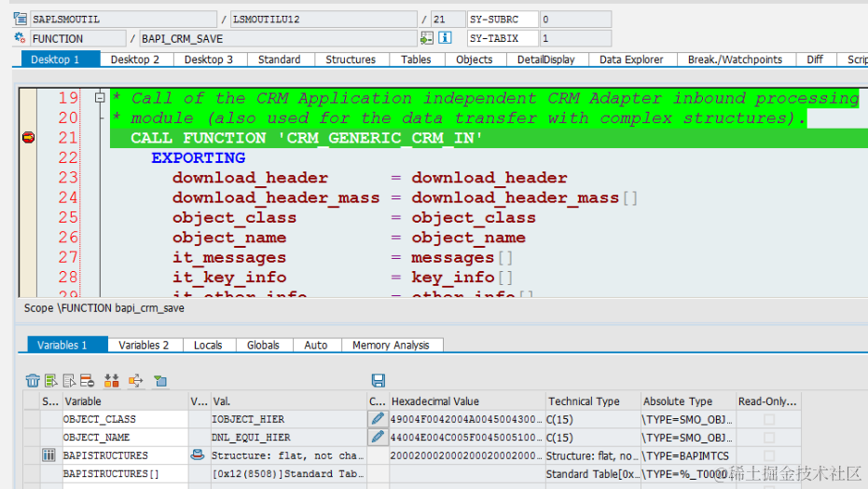Select the Locals tab
The image size is (868, 489).
[x=208, y=345]
